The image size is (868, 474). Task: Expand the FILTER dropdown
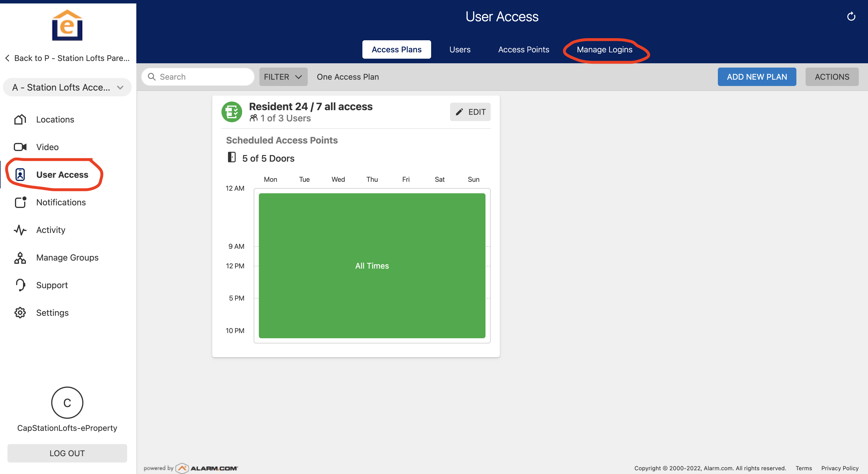point(283,77)
